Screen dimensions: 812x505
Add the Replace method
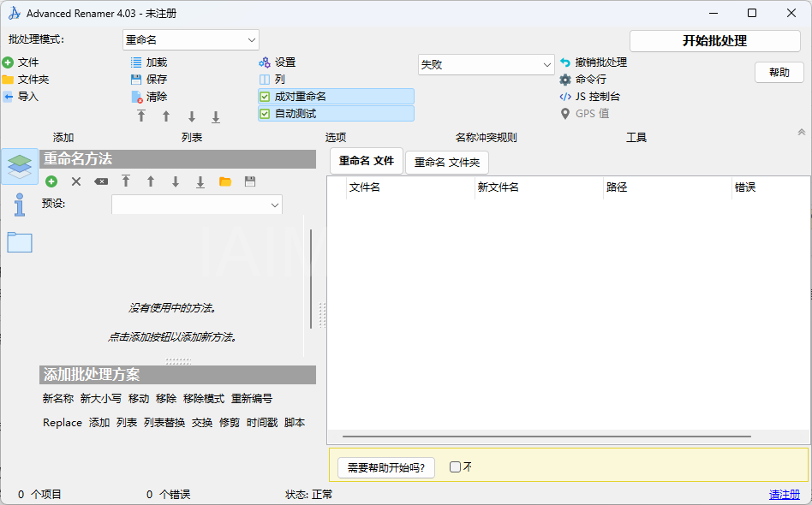coord(63,423)
